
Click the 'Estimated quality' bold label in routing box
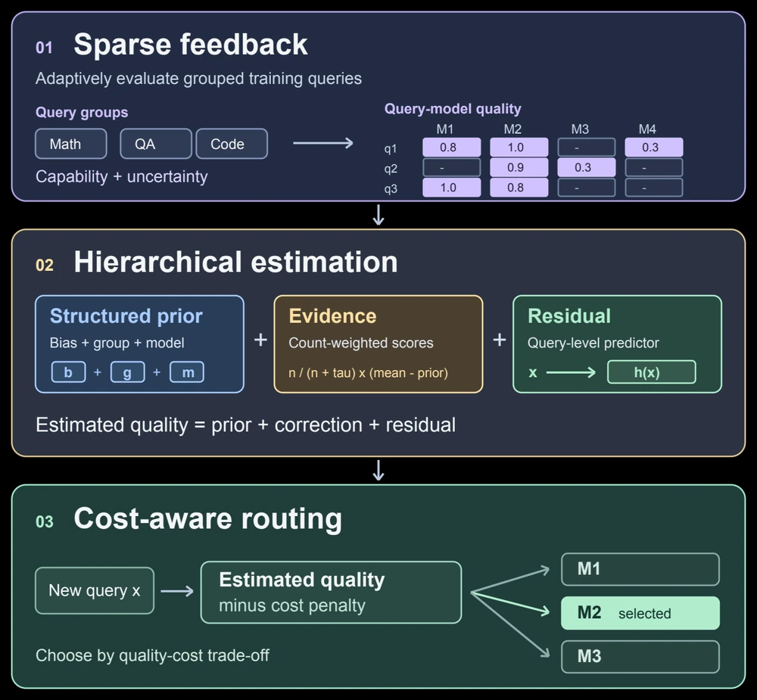click(x=302, y=580)
